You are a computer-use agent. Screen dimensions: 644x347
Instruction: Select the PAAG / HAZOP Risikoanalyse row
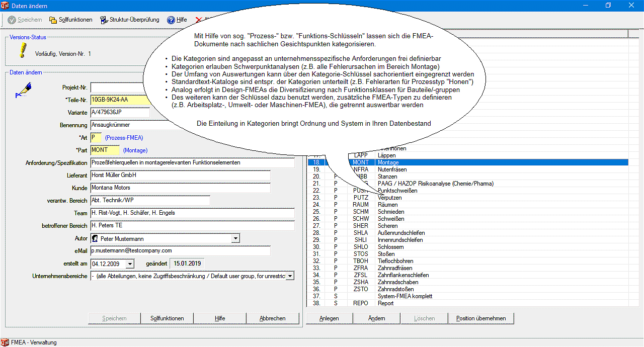point(467,184)
